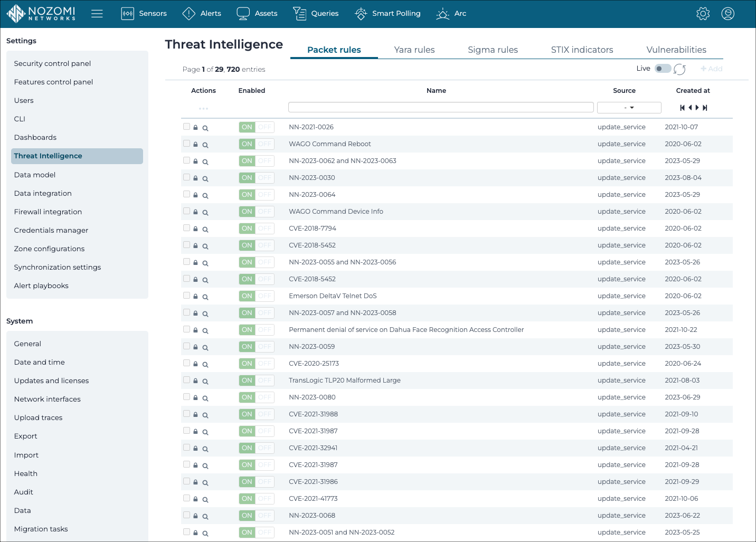Toggle ON/OFF switch for CVE-2020-25173
756x542 pixels.
click(257, 364)
